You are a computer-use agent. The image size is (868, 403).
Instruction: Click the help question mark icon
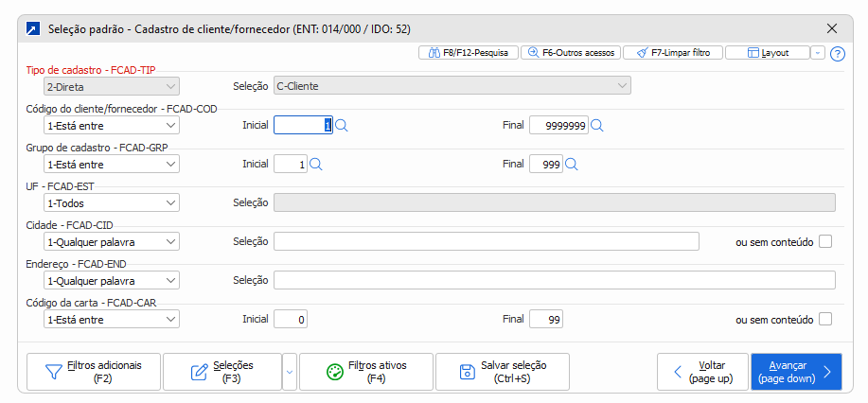(837, 54)
